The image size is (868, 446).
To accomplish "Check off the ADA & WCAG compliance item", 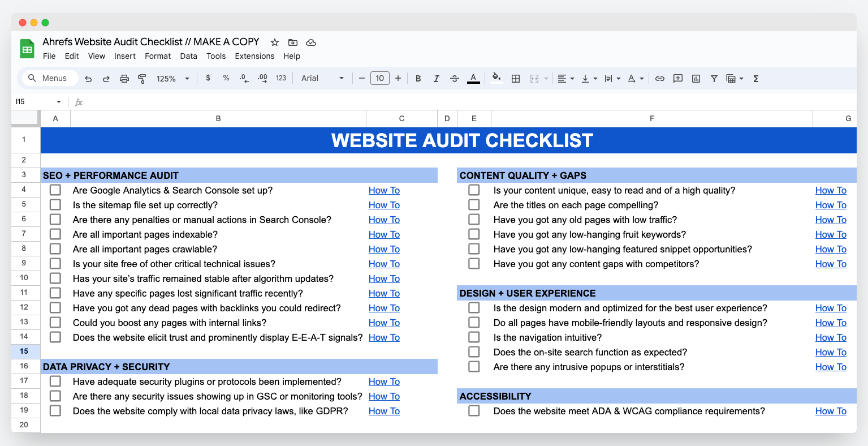I will point(473,410).
